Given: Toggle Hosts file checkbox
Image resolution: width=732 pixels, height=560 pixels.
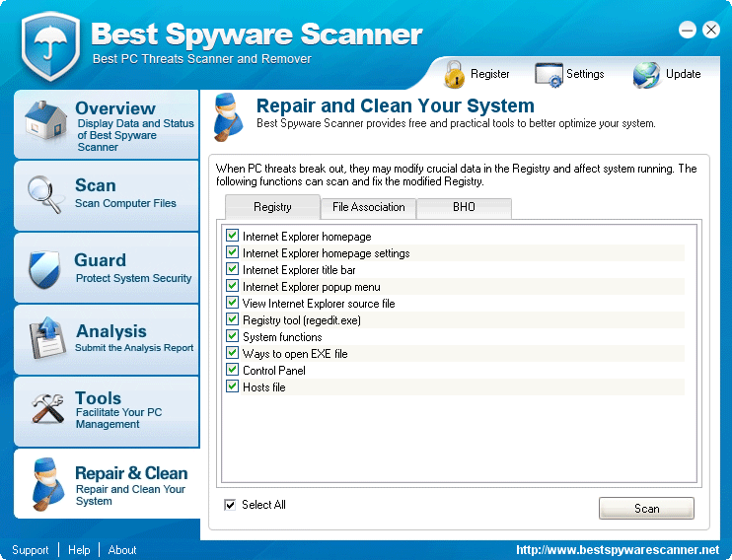Looking at the screenshot, I should [x=232, y=386].
